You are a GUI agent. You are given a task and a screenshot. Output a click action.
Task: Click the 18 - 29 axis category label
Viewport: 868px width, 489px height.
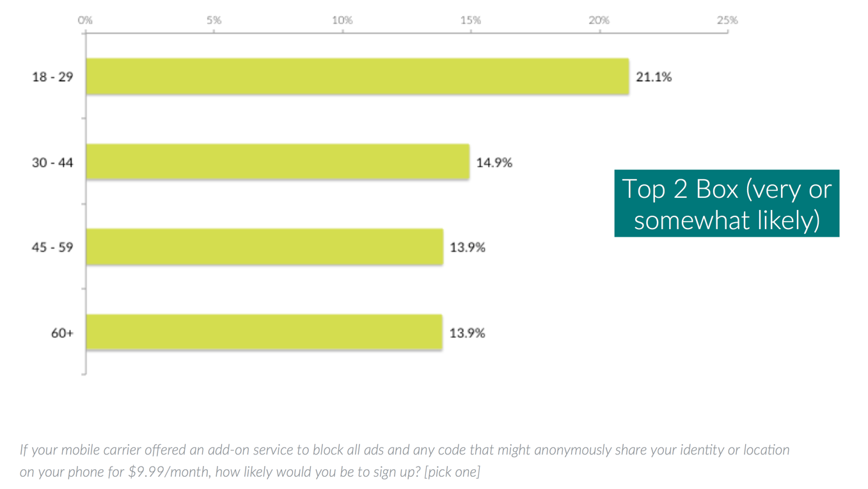(52, 77)
